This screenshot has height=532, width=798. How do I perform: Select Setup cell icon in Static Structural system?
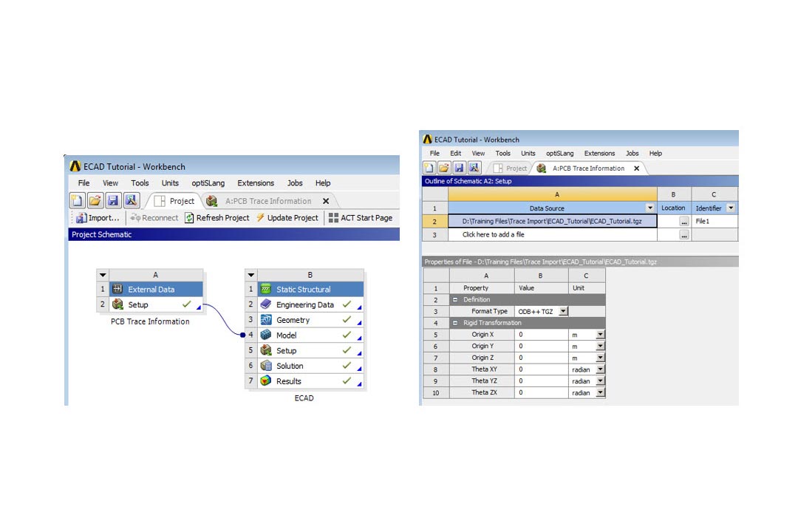pos(266,350)
